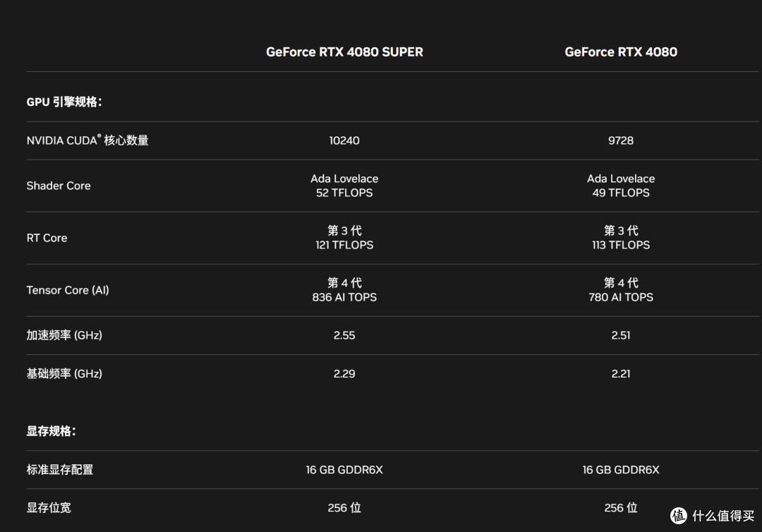Select the GPU 引擎规格 section heading
Screen dimensions: 762x532
[x=64, y=102]
